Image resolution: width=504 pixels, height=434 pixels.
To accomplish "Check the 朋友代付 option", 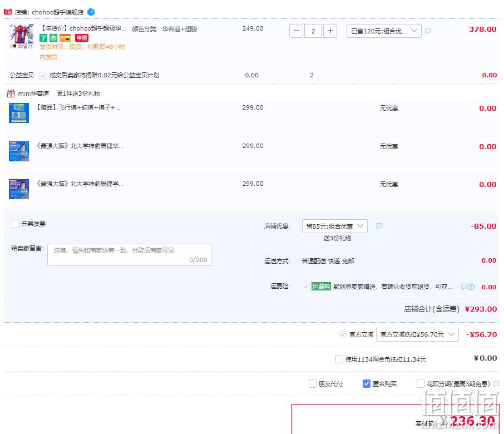I will click(x=313, y=383).
